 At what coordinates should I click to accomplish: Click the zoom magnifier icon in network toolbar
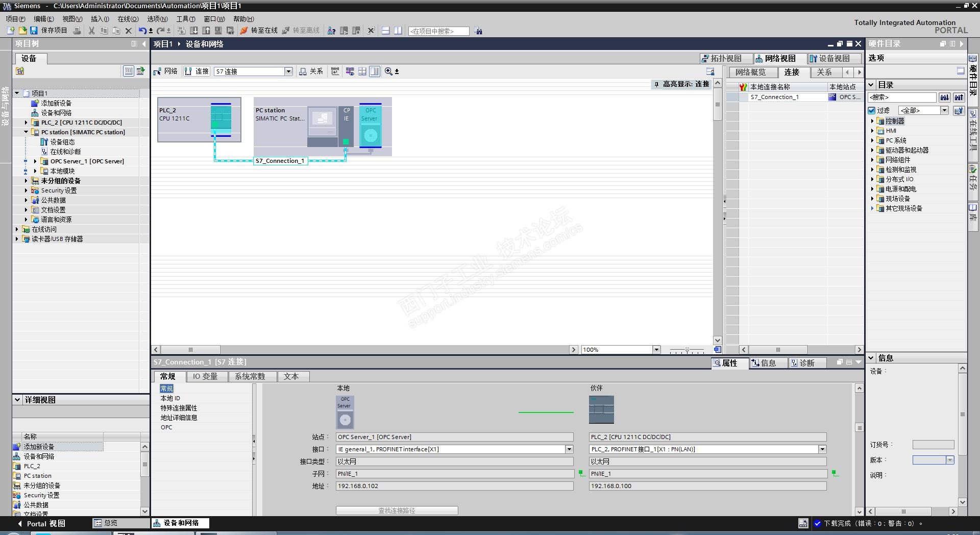389,71
